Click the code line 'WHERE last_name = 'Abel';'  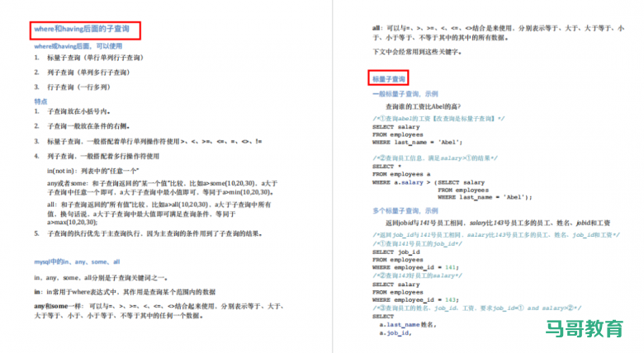point(417,142)
